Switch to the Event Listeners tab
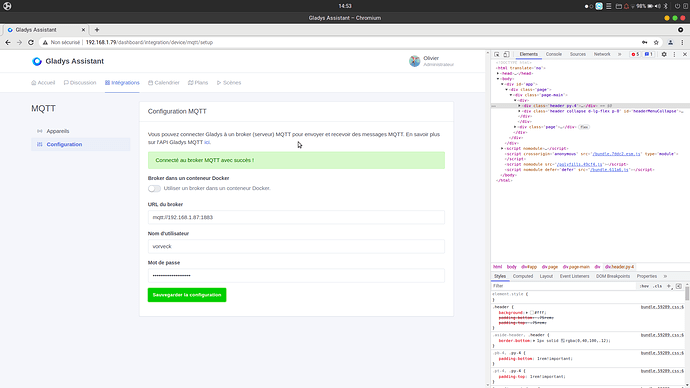The width and height of the screenshot is (690, 388). click(x=574, y=276)
